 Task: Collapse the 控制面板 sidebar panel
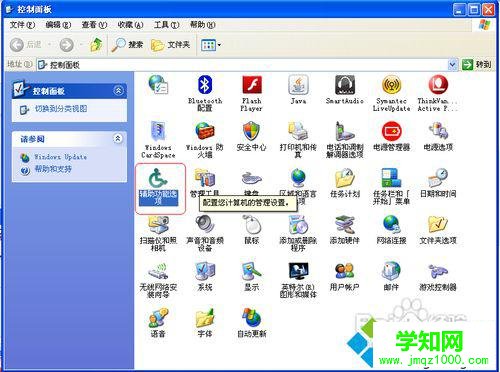click(x=119, y=90)
